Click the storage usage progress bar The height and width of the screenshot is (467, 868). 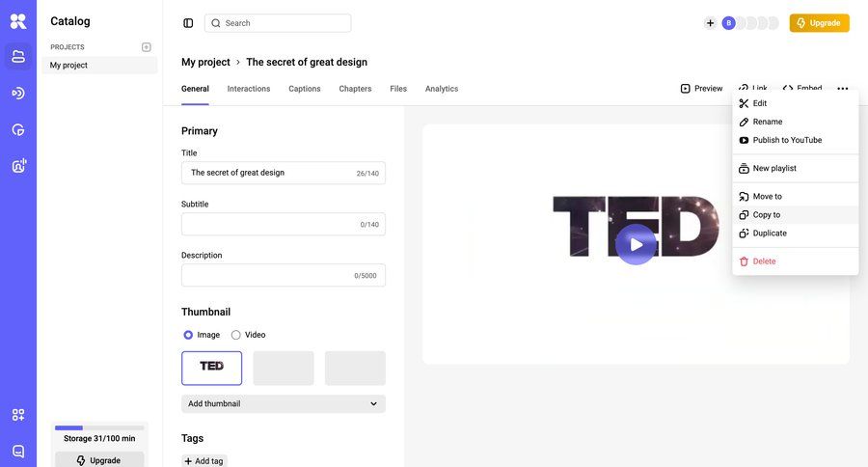point(100,427)
